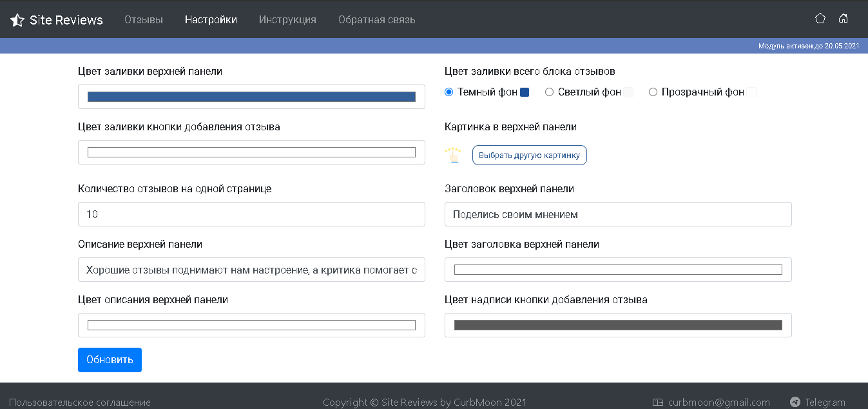Open the "Отзывы" menu item

[x=144, y=20]
